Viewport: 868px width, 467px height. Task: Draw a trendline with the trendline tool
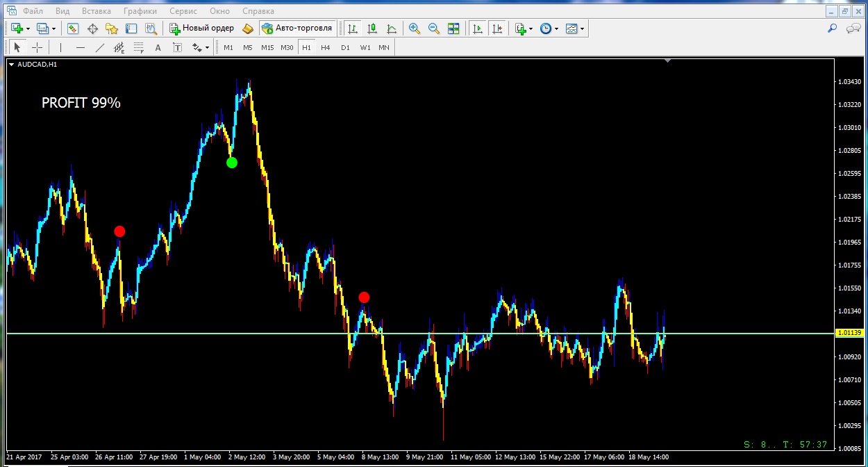pos(100,47)
